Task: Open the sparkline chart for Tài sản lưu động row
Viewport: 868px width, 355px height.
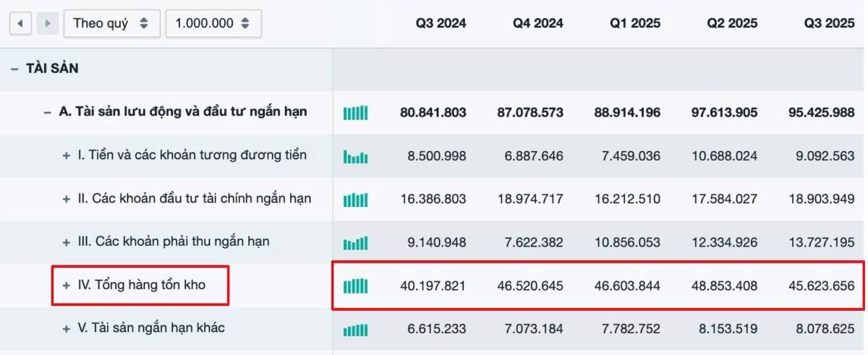Action: click(355, 113)
